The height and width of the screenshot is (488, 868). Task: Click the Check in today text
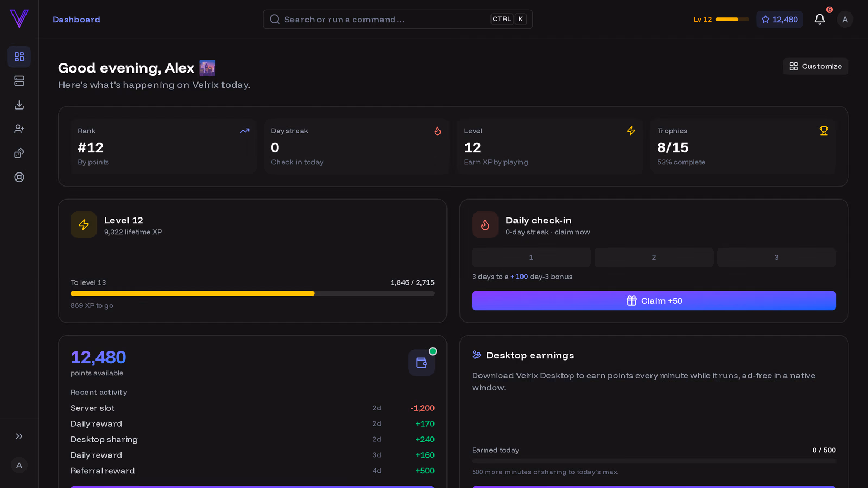click(x=297, y=162)
